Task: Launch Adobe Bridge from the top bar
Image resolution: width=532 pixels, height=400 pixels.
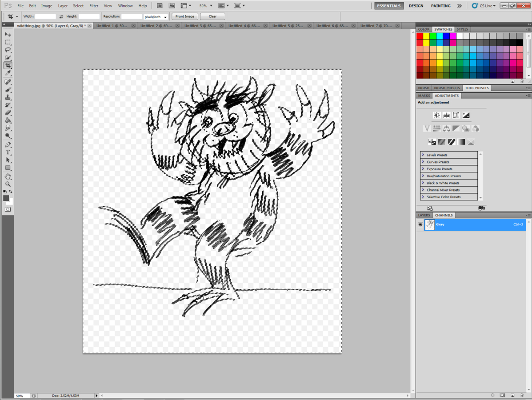Action: click(160, 6)
